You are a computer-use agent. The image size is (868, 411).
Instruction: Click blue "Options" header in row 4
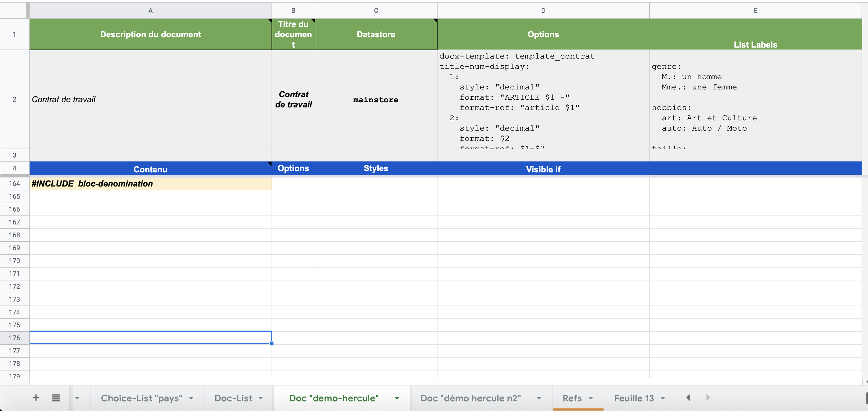293,169
